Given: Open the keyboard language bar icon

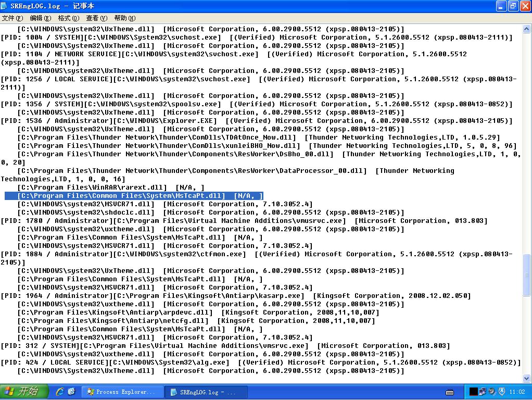Looking at the screenshot, I should click(450, 392).
